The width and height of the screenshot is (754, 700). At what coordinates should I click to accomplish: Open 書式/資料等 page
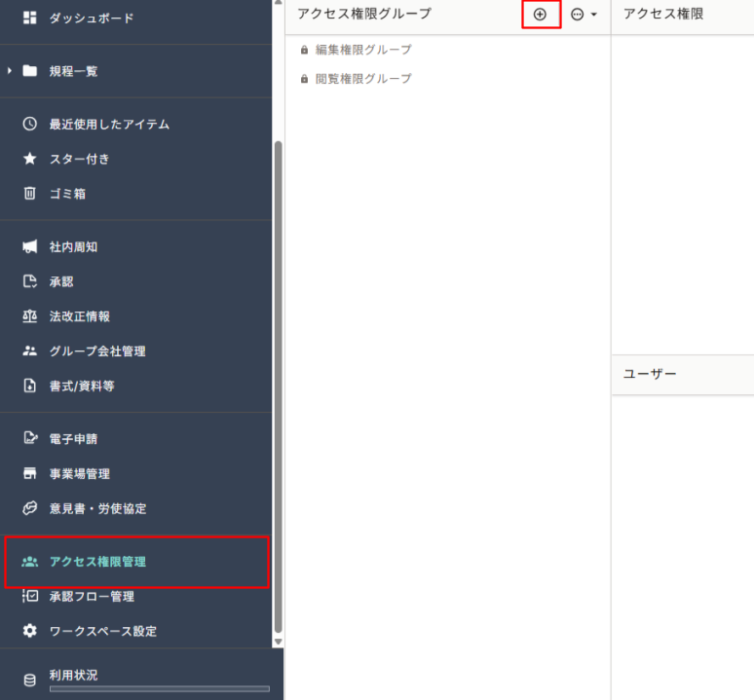82,386
